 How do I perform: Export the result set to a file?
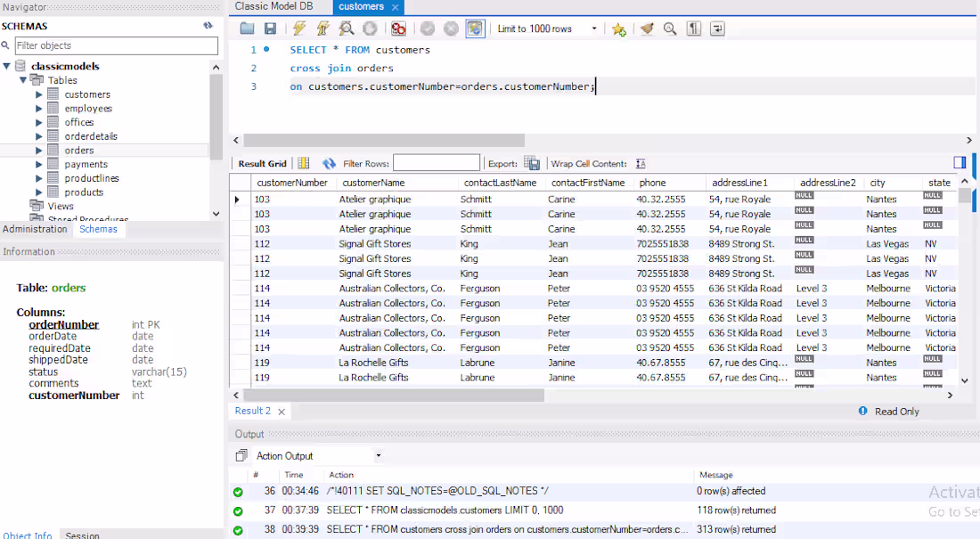pos(531,162)
